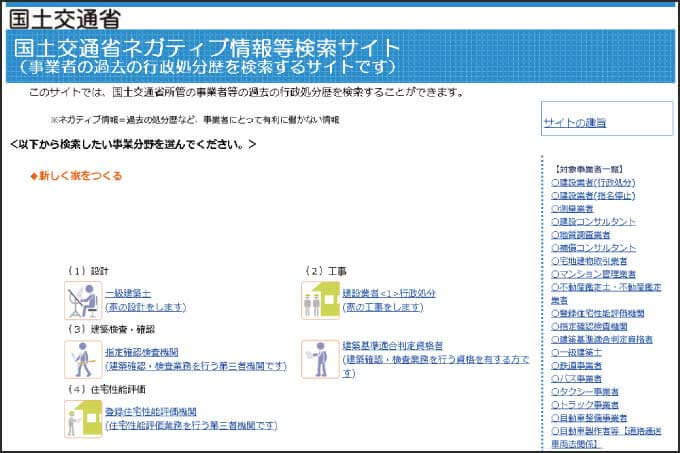
Task: Open the (家の設計をします) link
Action: [146, 307]
